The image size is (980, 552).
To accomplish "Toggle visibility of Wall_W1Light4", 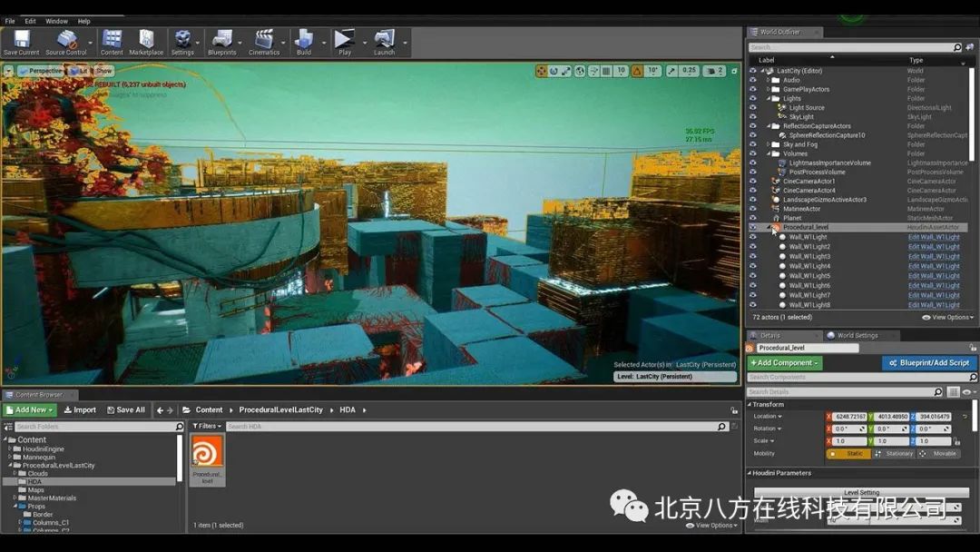I will [752, 266].
